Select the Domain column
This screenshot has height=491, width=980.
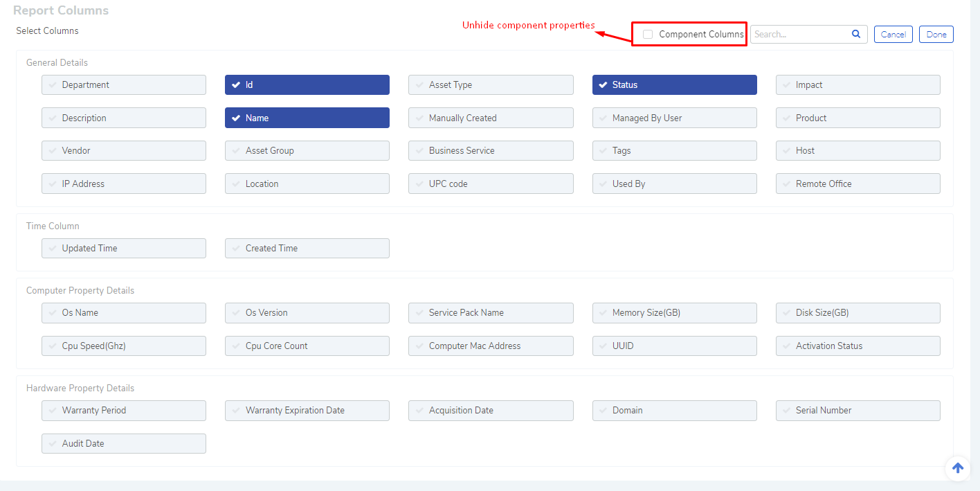coord(675,410)
